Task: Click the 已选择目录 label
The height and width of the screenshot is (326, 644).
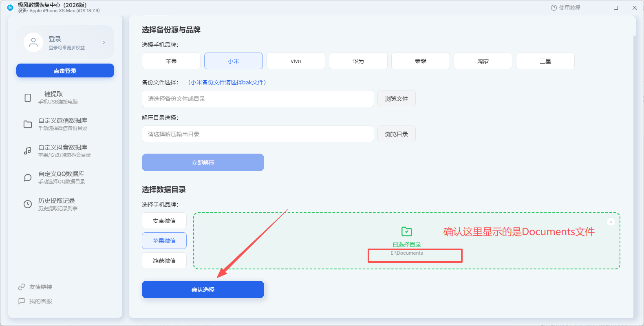Action: point(407,244)
